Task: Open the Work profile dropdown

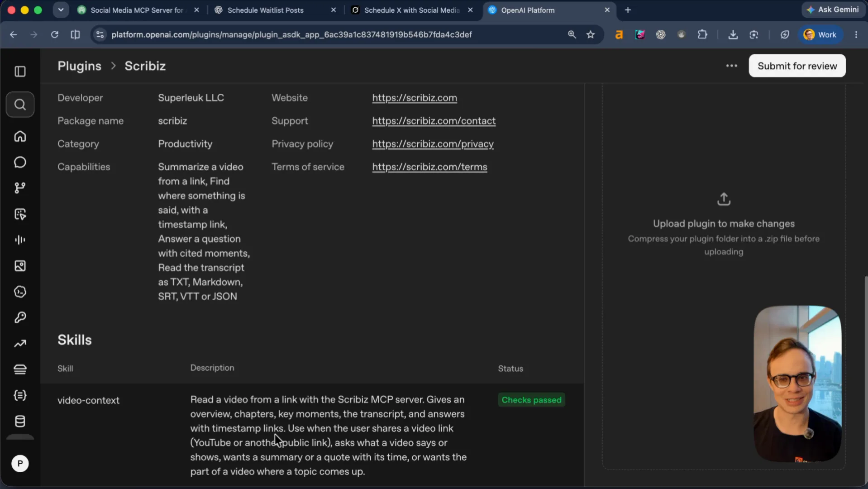Action: pos(820,34)
